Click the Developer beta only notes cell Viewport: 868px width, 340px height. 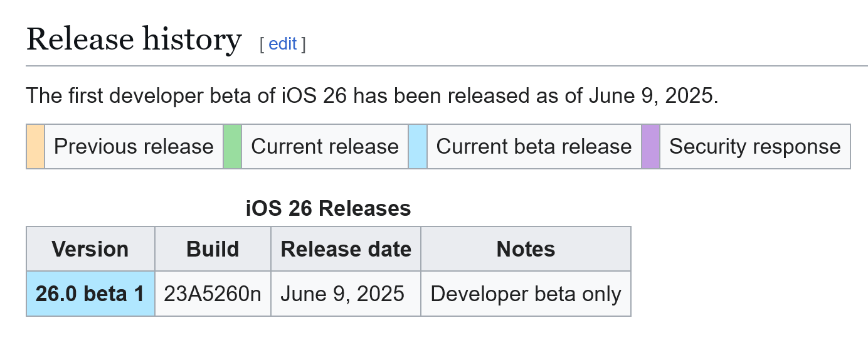[x=526, y=294]
